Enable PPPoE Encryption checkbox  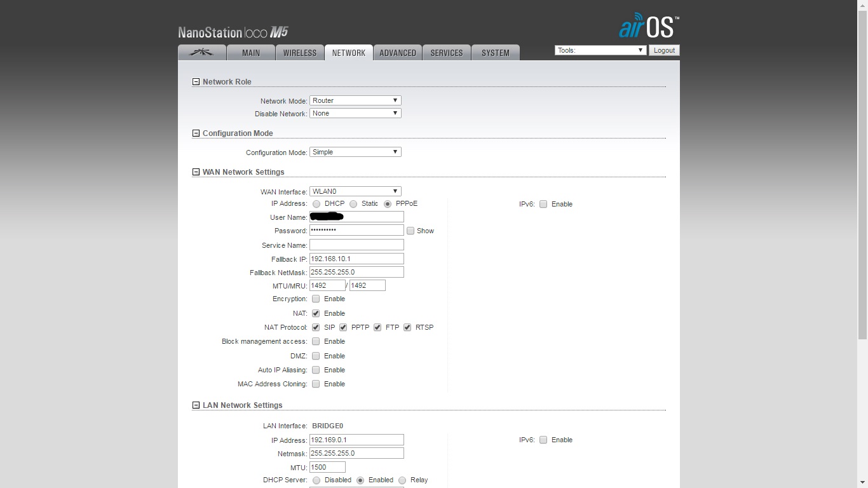(316, 299)
